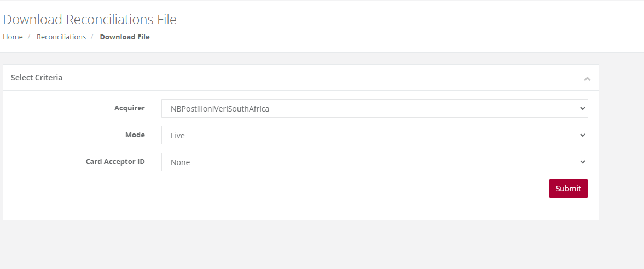Click the Submit button
Image resolution: width=644 pixels, height=269 pixels.
click(x=568, y=189)
